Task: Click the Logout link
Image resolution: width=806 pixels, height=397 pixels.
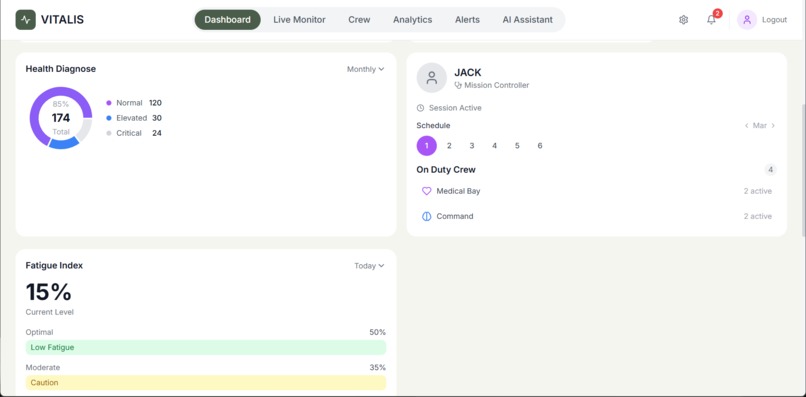Action: 774,20
